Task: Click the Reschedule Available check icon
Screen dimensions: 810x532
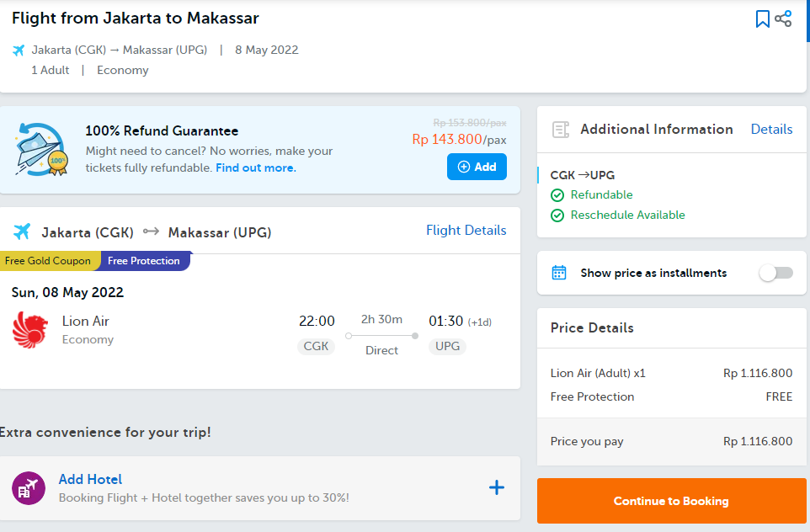Action: pos(557,215)
